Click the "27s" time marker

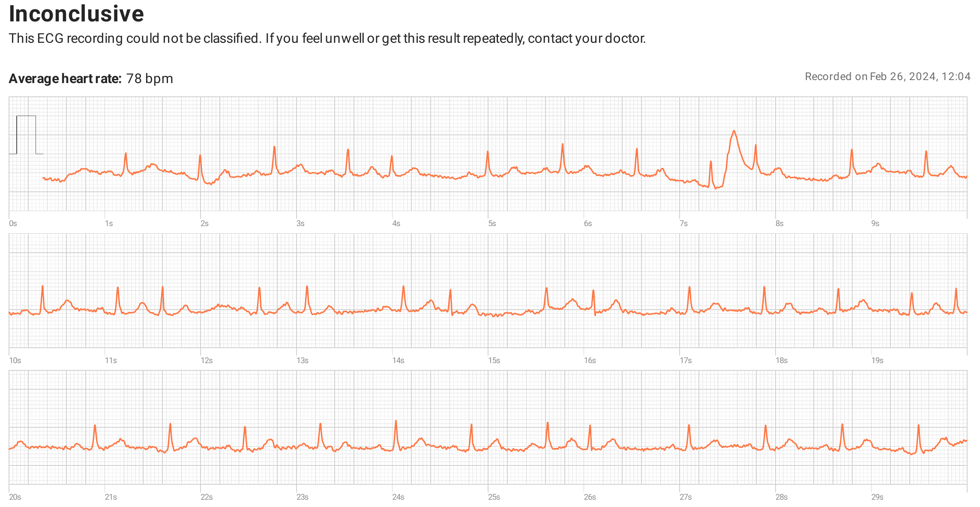click(x=686, y=497)
